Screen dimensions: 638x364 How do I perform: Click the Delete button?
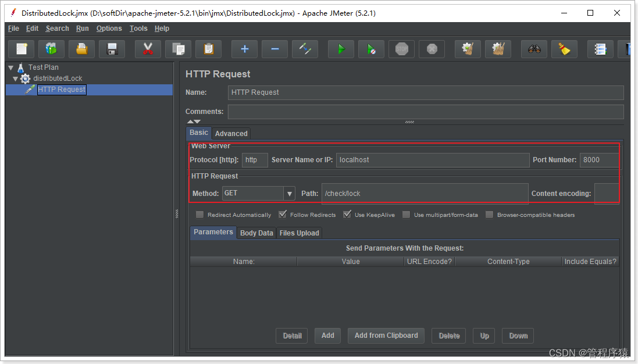(x=449, y=336)
